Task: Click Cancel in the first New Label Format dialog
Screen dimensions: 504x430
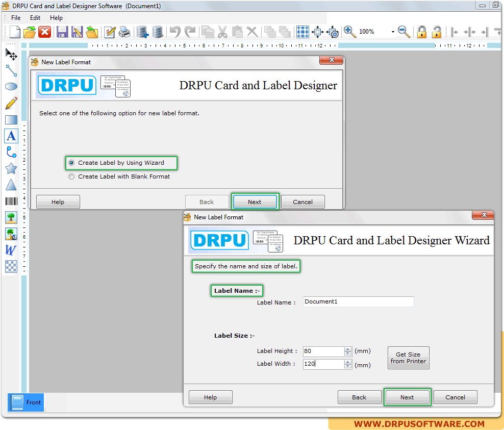Action: [303, 202]
